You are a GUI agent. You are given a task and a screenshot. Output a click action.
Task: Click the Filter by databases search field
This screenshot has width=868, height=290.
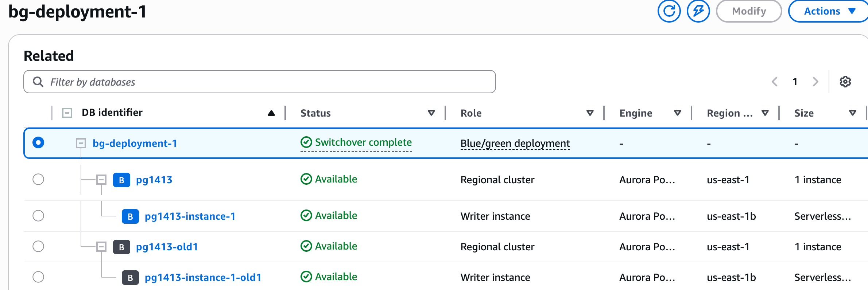tap(259, 82)
